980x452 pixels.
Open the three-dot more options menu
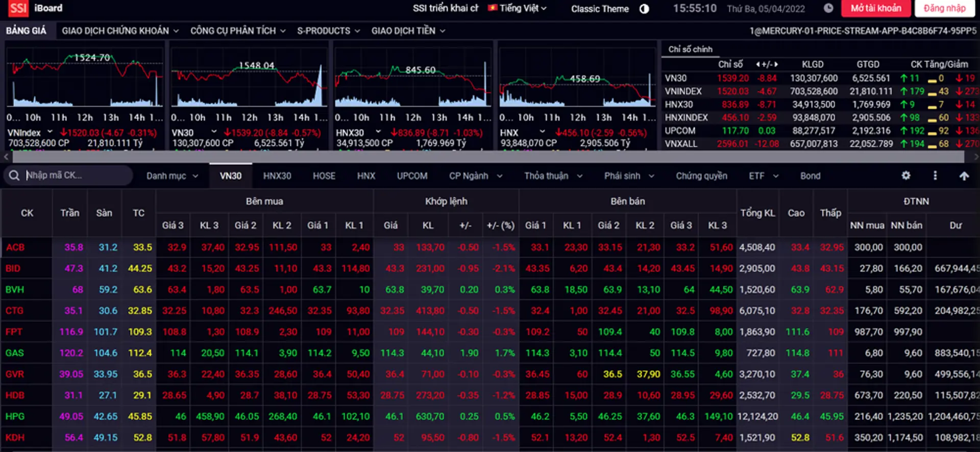pos(935,175)
